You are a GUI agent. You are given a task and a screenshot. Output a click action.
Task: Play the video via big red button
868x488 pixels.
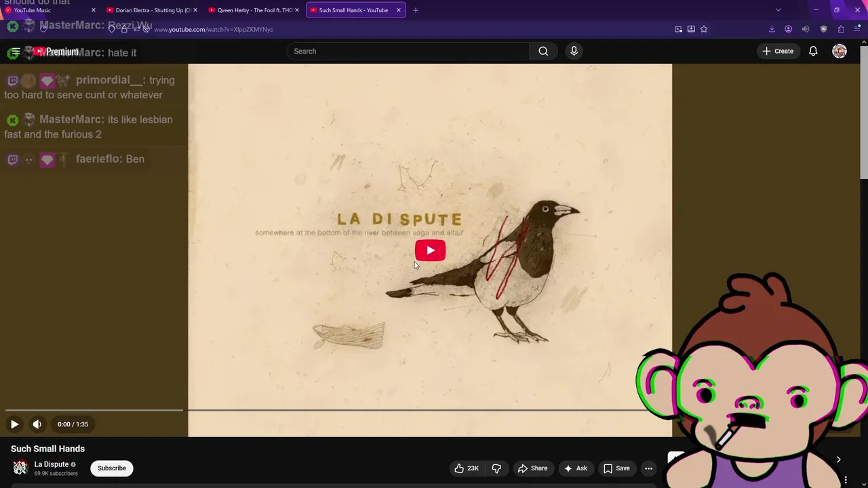point(430,250)
